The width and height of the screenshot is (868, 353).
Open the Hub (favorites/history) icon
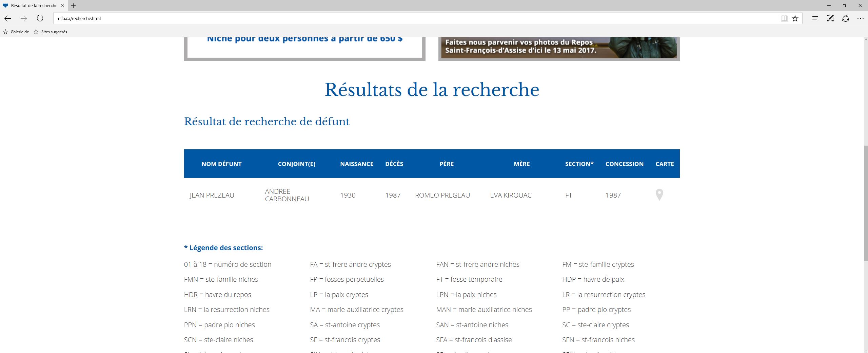pos(815,18)
